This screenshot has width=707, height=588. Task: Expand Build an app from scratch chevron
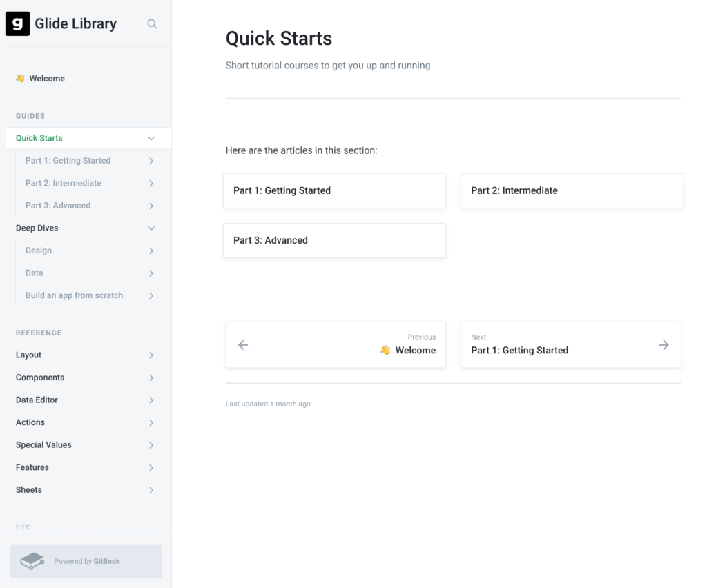[151, 296]
